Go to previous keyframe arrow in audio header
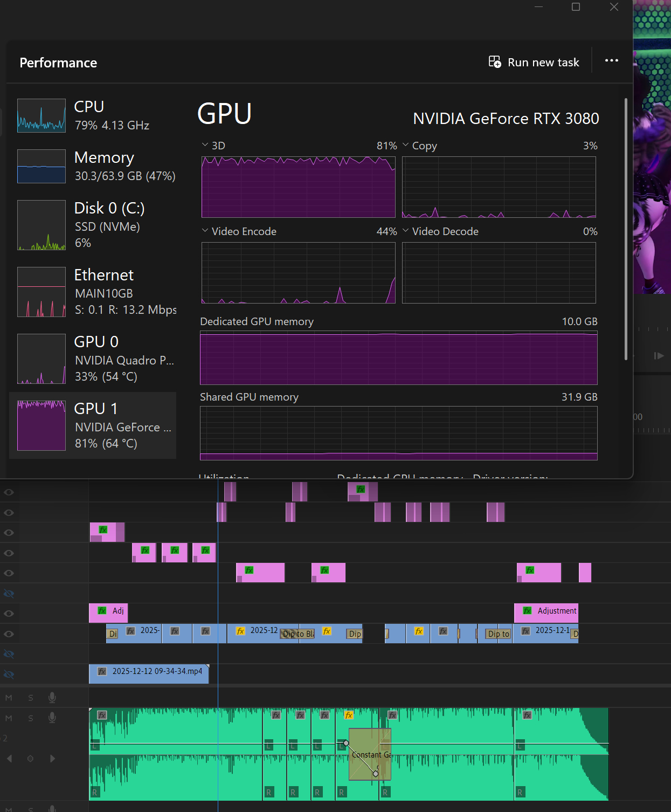The image size is (671, 812). [x=9, y=759]
